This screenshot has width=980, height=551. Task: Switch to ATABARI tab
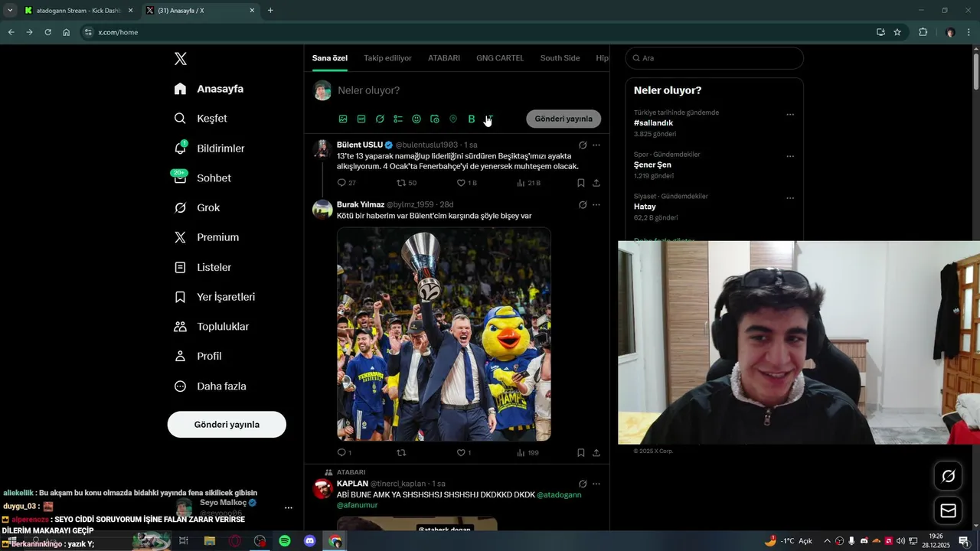tap(444, 58)
